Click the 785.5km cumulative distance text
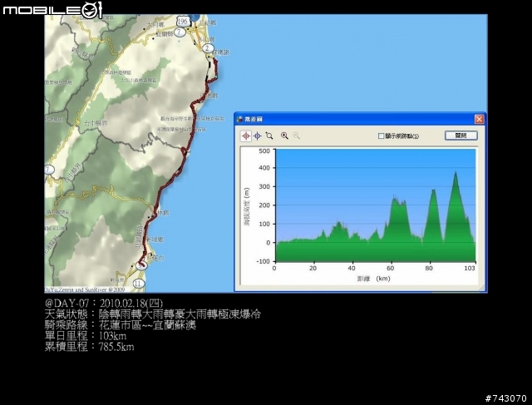 tap(116, 347)
